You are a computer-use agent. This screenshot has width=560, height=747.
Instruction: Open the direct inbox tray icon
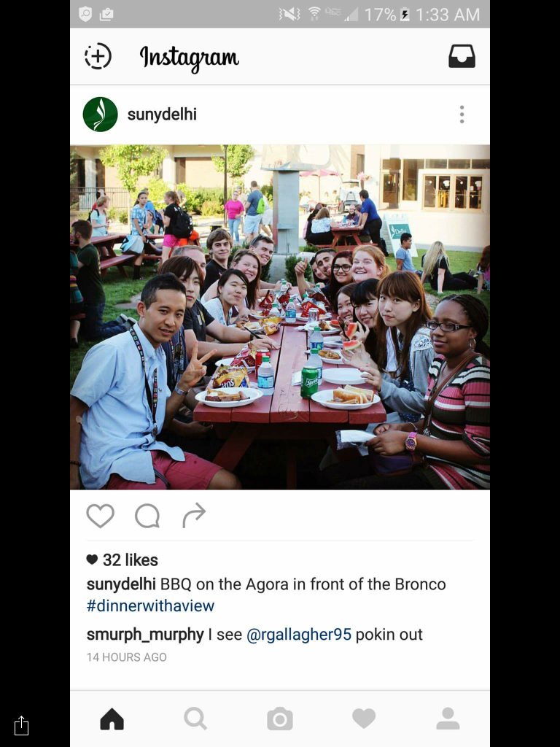462,56
